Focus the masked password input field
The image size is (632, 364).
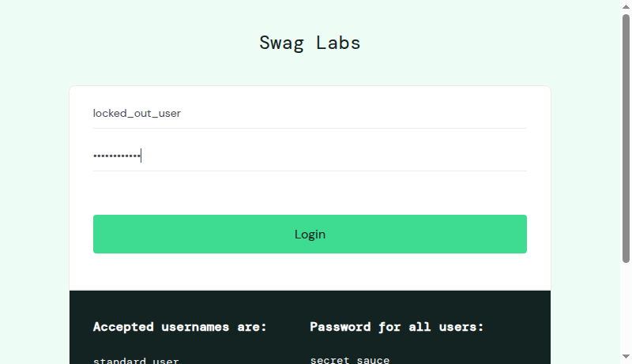[309, 156]
